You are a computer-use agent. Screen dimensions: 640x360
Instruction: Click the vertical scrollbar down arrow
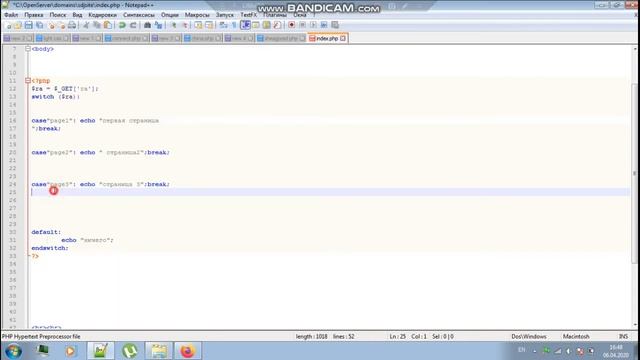(635, 325)
